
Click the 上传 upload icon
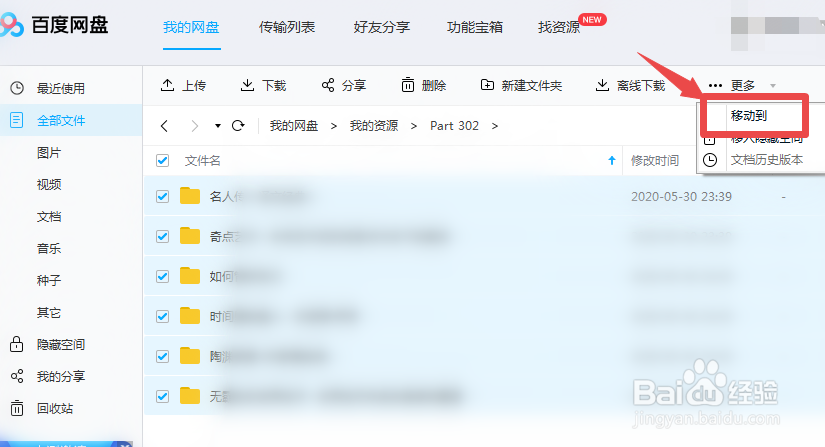click(x=167, y=85)
